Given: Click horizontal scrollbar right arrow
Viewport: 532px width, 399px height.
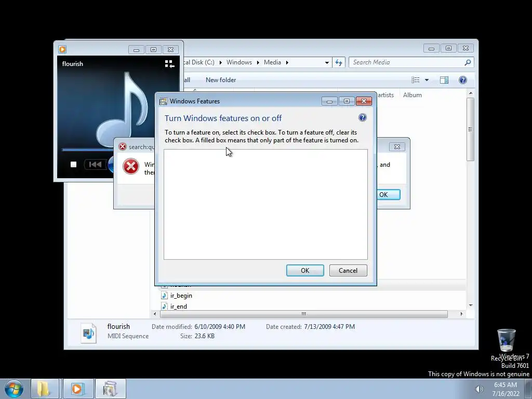Looking at the screenshot, I should point(461,314).
